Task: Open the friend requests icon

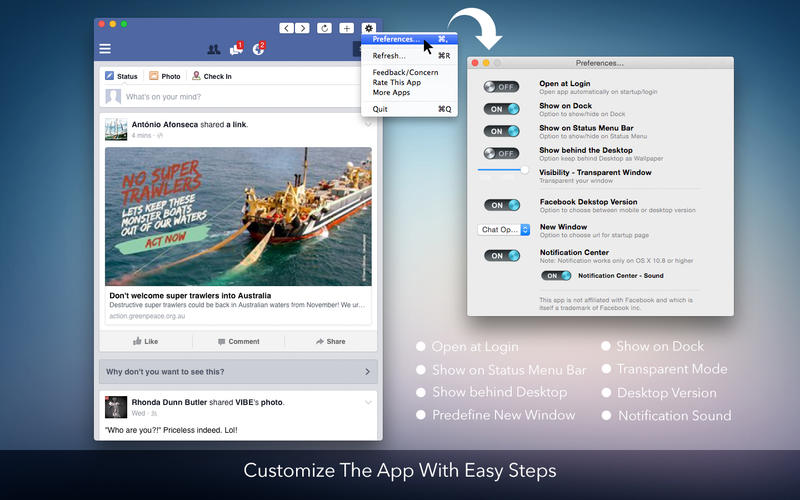Action: point(214,49)
